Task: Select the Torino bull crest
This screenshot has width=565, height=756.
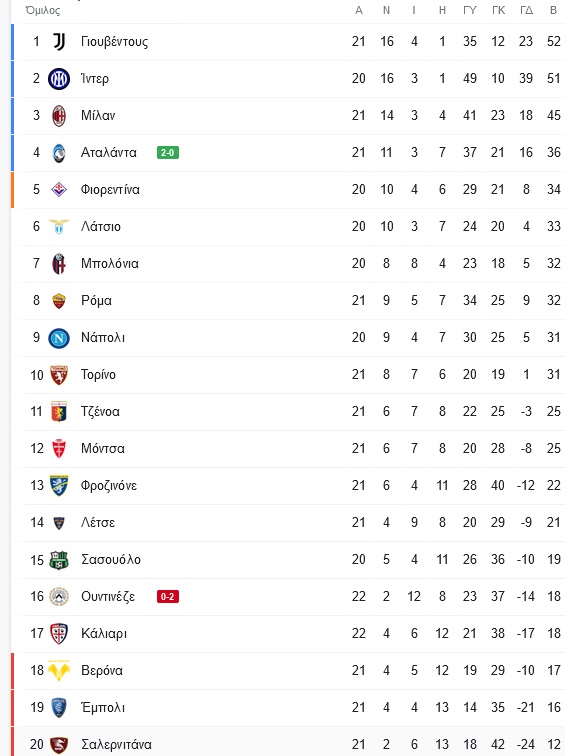Action: tap(59, 375)
